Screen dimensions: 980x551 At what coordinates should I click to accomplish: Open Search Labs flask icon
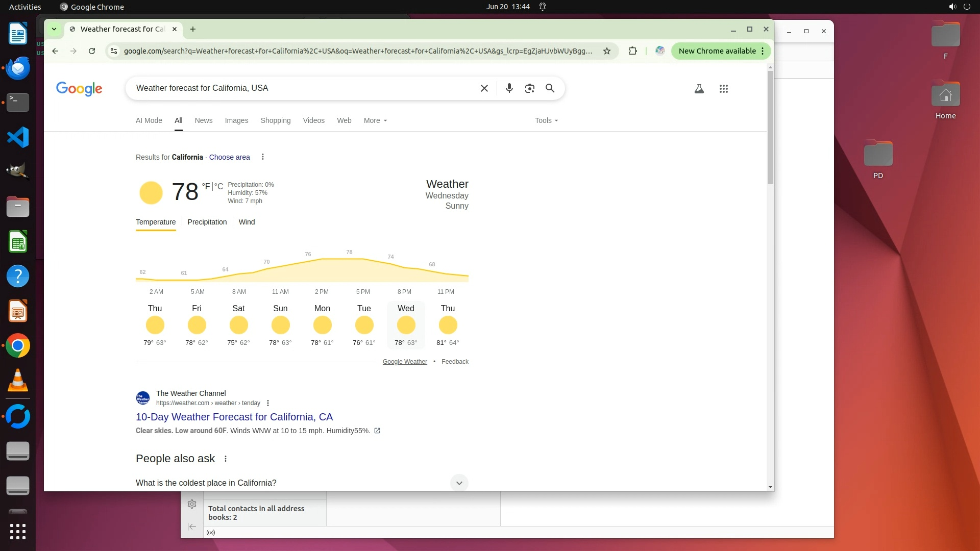pyautogui.click(x=699, y=89)
